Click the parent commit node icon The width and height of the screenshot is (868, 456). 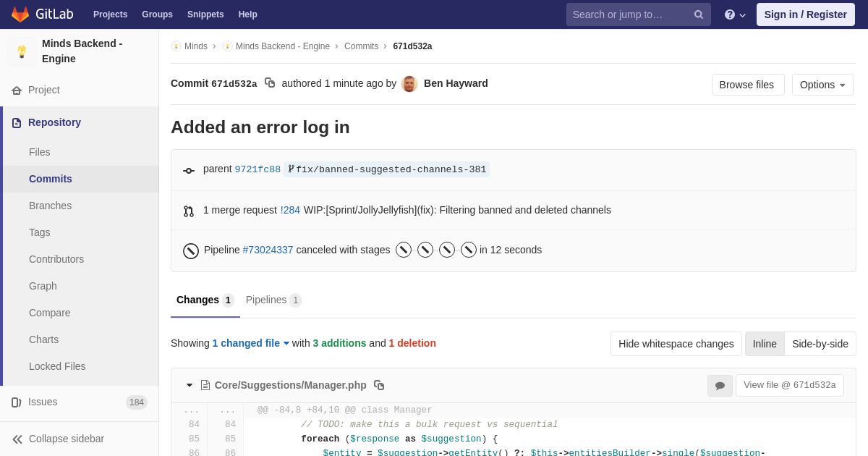point(189,171)
